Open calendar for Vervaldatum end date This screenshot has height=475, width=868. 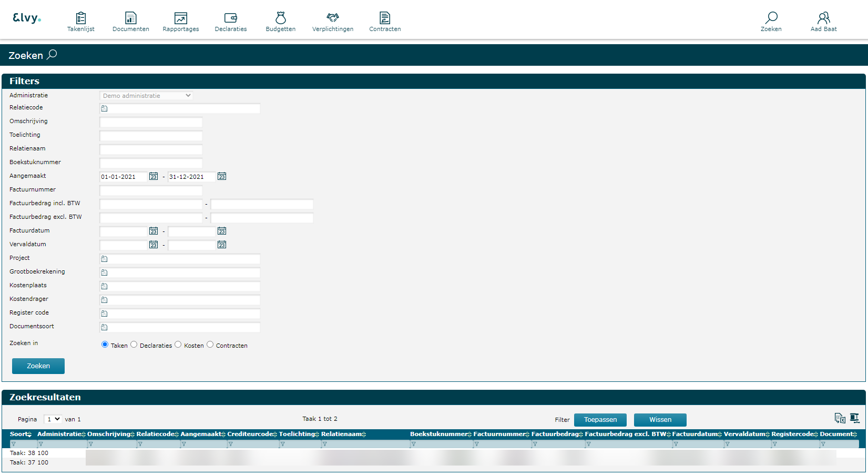pos(222,245)
